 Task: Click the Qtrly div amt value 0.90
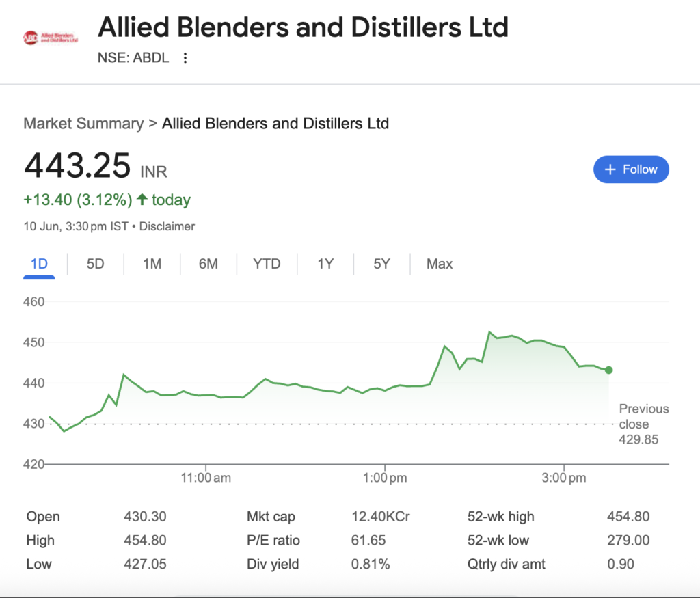click(x=621, y=564)
